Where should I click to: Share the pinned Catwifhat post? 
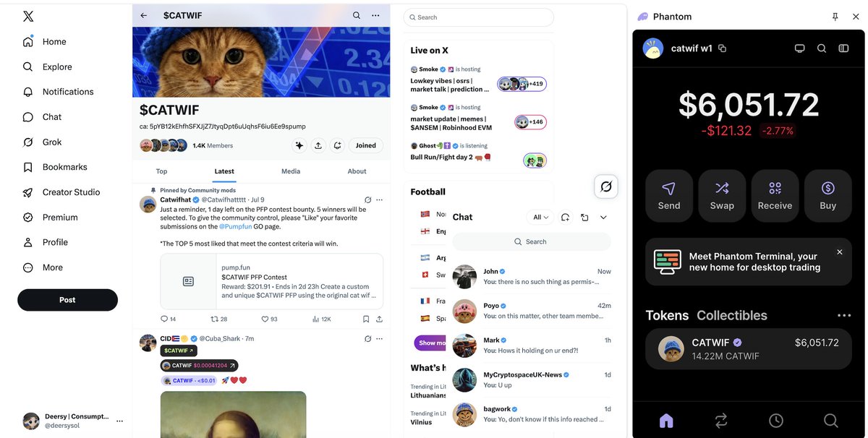(380, 319)
